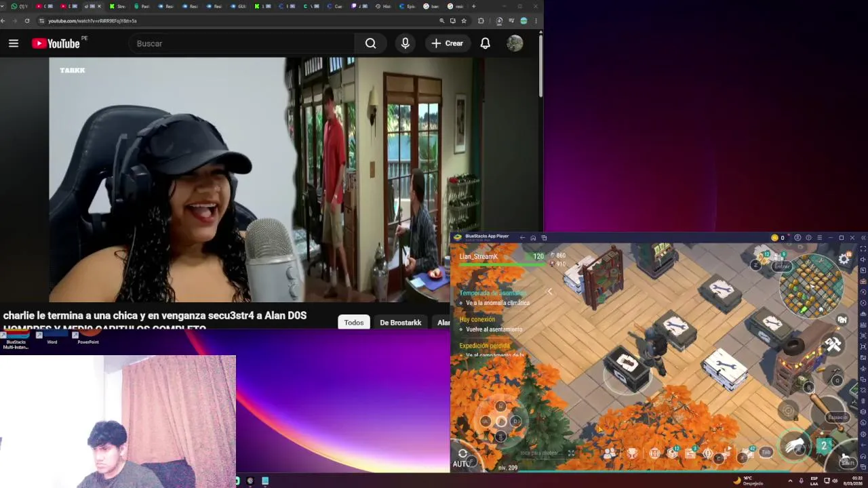Open the YouTube hamburger guide menu
The image size is (868, 488).
click(x=14, y=43)
